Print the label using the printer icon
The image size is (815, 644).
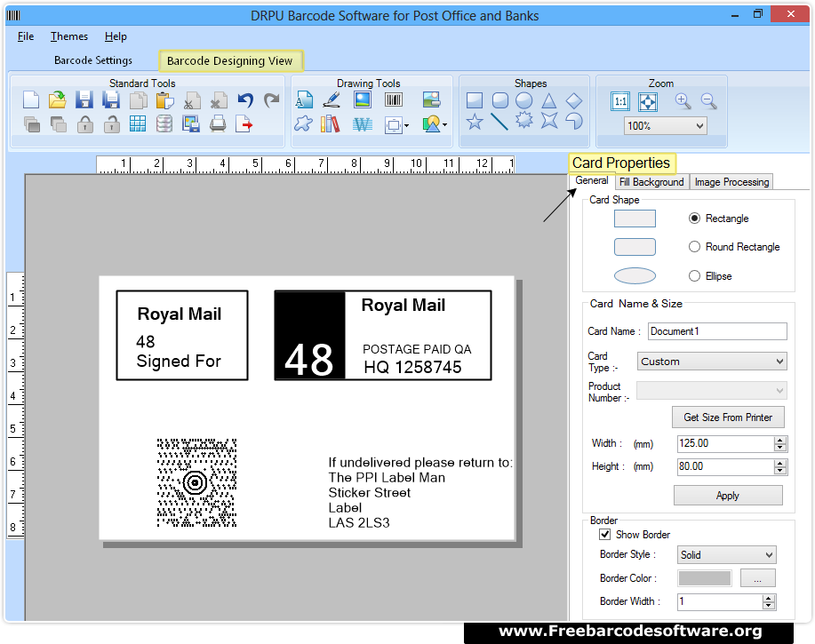[x=218, y=124]
